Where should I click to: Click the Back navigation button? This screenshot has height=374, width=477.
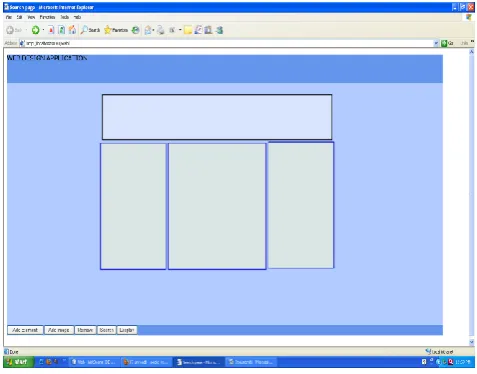click(13, 30)
